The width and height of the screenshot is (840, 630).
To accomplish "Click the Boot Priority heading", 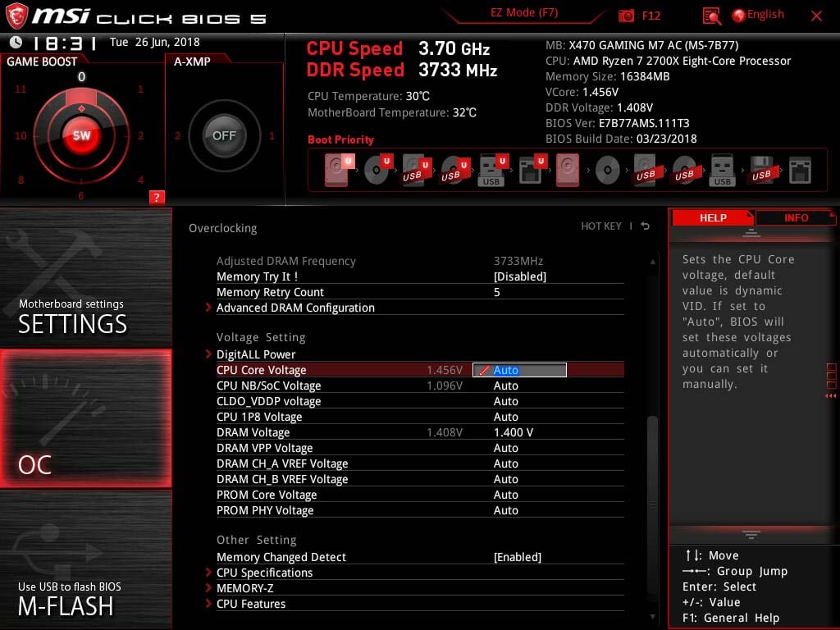I will [340, 139].
